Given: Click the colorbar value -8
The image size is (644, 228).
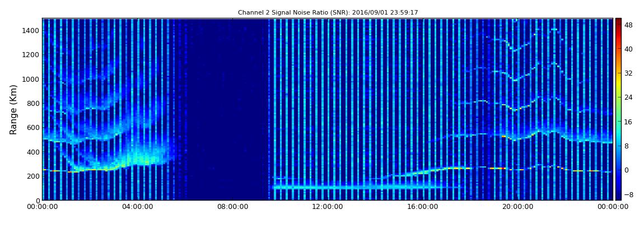Looking at the screenshot, I should click(628, 194).
